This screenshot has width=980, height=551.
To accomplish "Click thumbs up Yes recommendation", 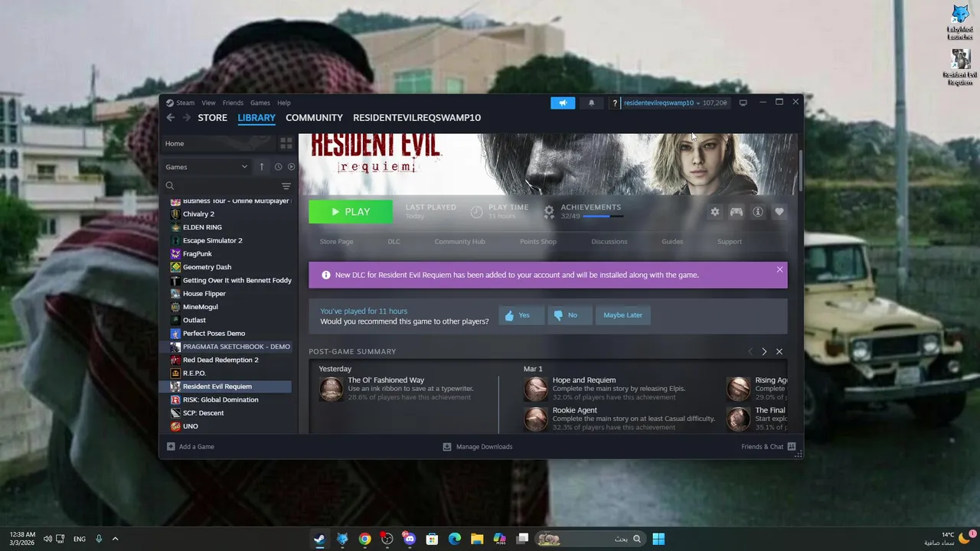I will point(521,315).
